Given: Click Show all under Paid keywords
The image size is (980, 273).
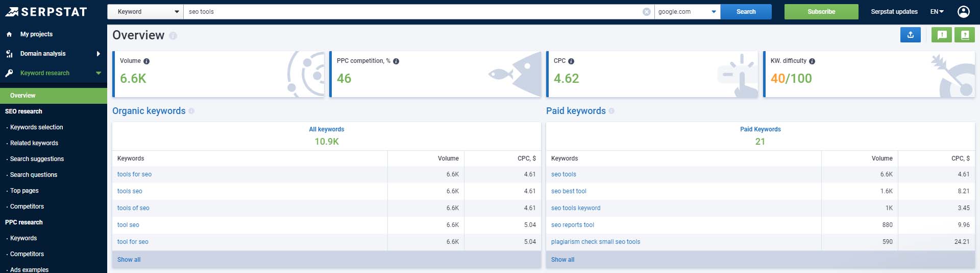Looking at the screenshot, I should click(x=562, y=260).
